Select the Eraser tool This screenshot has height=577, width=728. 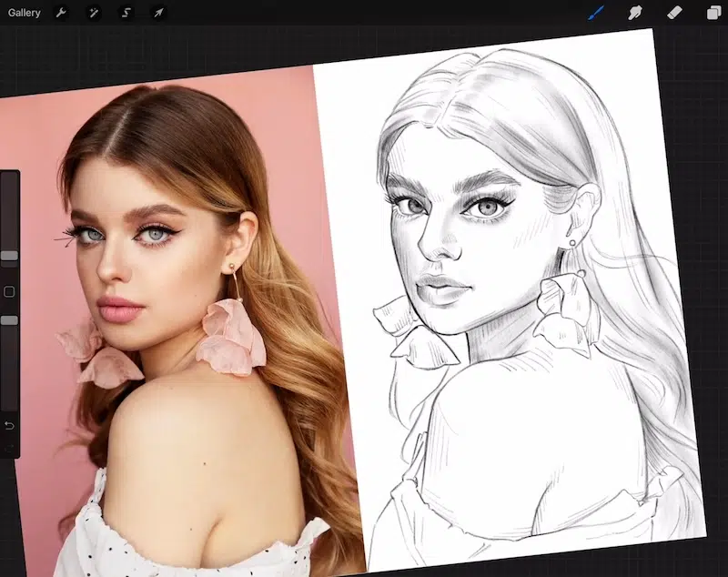pyautogui.click(x=674, y=13)
